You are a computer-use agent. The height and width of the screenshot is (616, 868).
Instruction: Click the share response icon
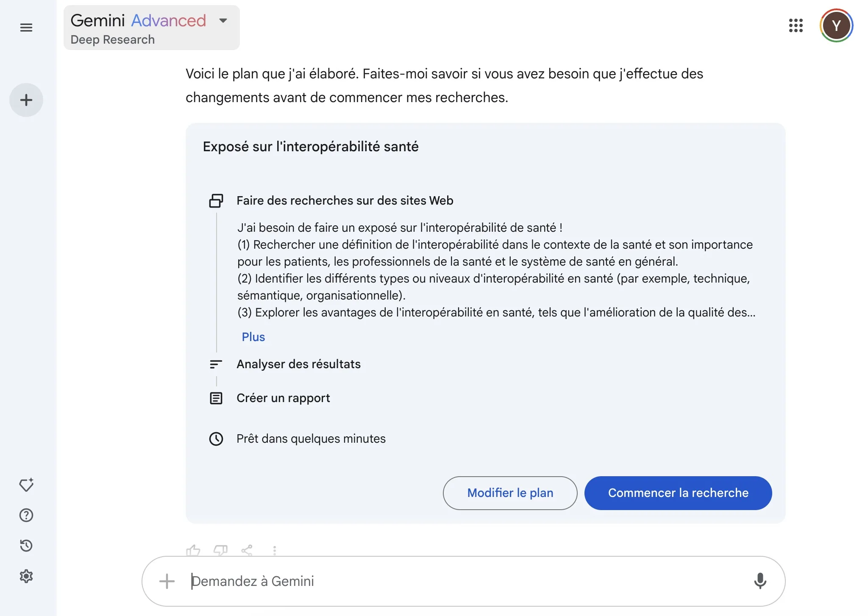pos(247,550)
